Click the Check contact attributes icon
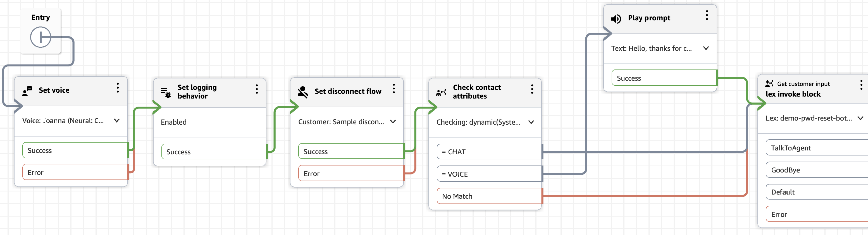This screenshot has width=868, height=235. (x=441, y=92)
